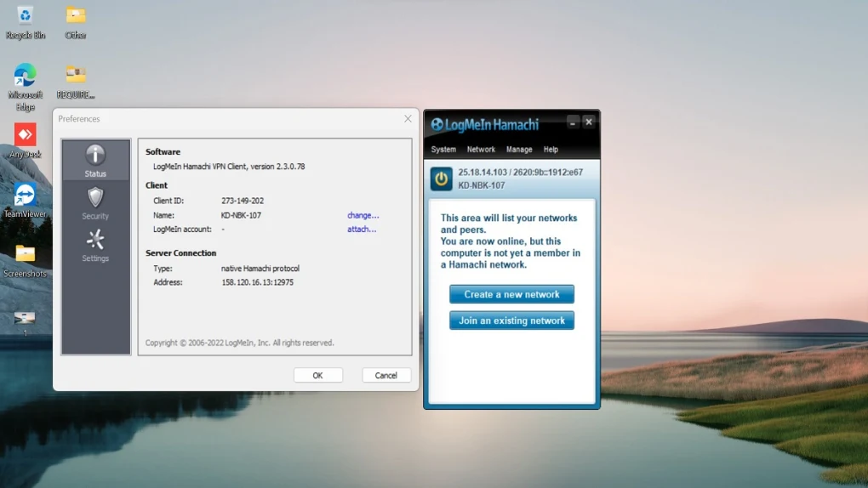Open the Security section shield icon
This screenshot has width=868, height=488.
click(x=95, y=199)
